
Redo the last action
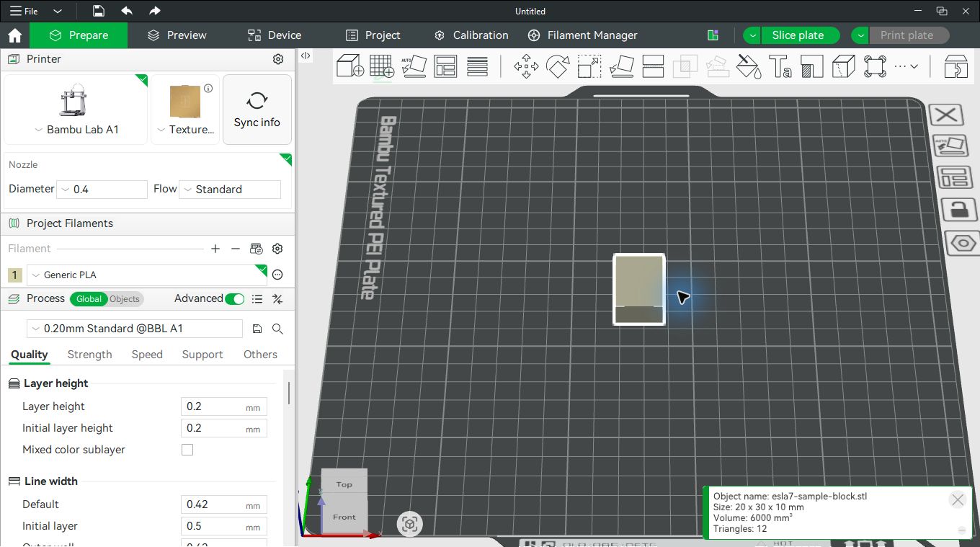154,11
